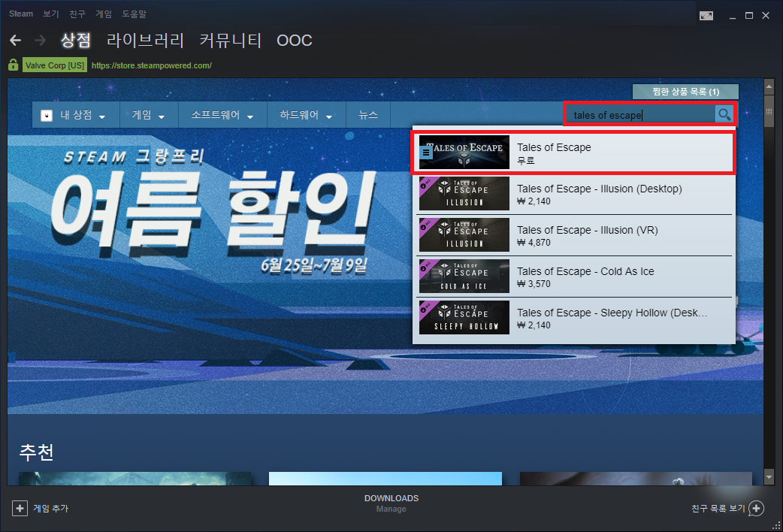This screenshot has height=532, width=783.
Task: Select Tales of Escape - Sleepy Hollow result
Action: pyautogui.click(x=573, y=318)
